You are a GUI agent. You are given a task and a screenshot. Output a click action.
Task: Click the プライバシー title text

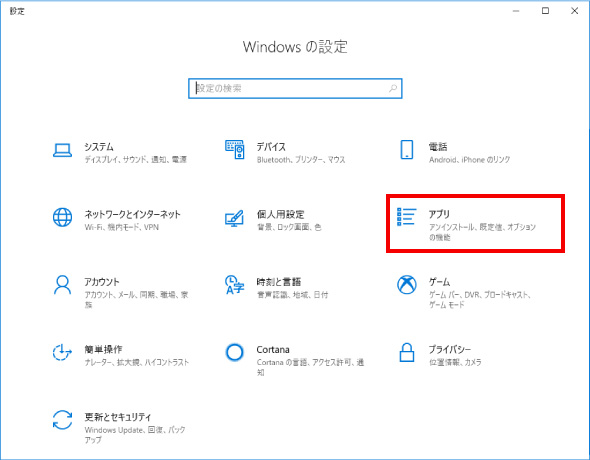[x=450, y=349]
